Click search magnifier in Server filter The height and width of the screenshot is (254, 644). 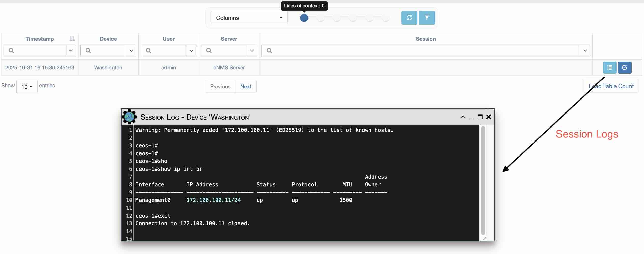coord(209,51)
